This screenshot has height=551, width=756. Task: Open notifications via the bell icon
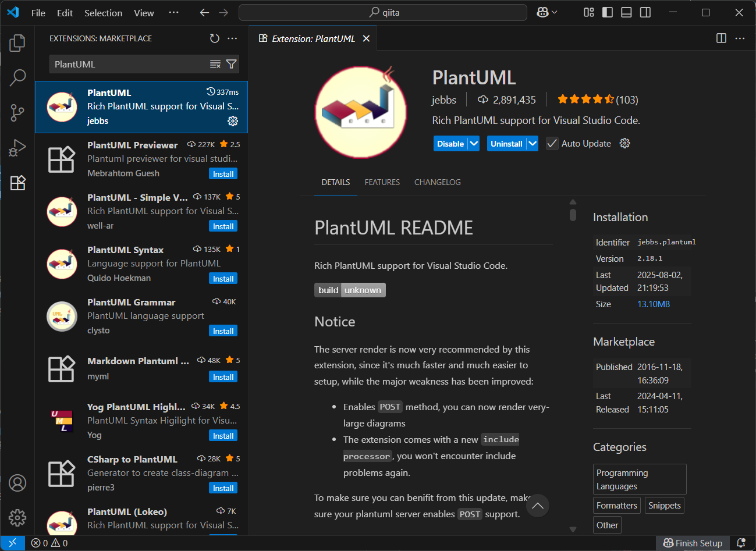click(740, 542)
